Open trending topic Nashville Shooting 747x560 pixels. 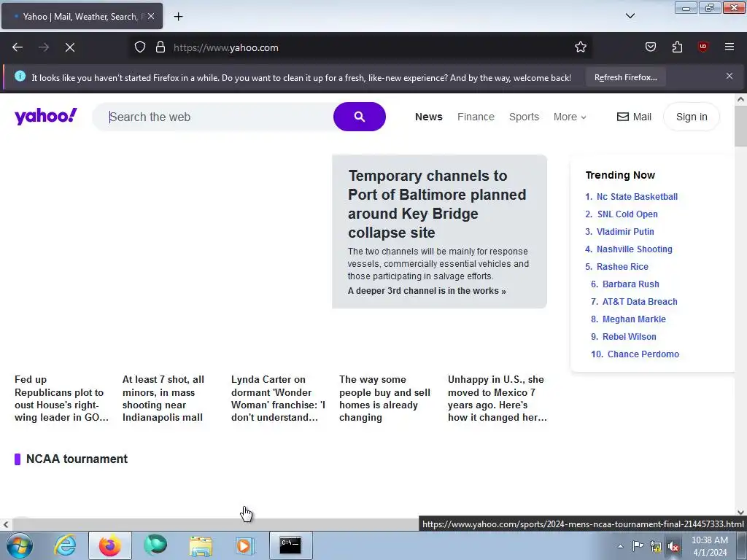point(635,249)
